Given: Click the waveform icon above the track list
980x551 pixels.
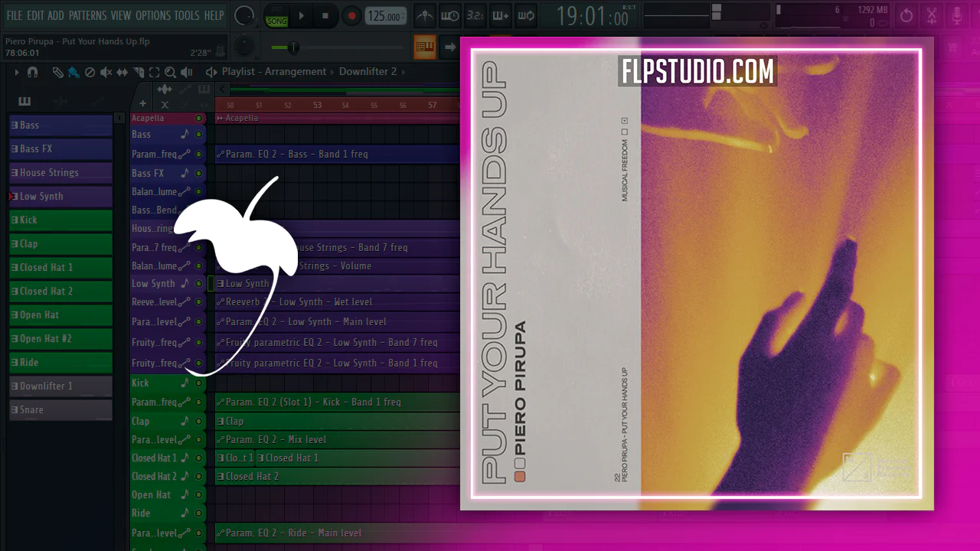Looking at the screenshot, I should [164, 90].
